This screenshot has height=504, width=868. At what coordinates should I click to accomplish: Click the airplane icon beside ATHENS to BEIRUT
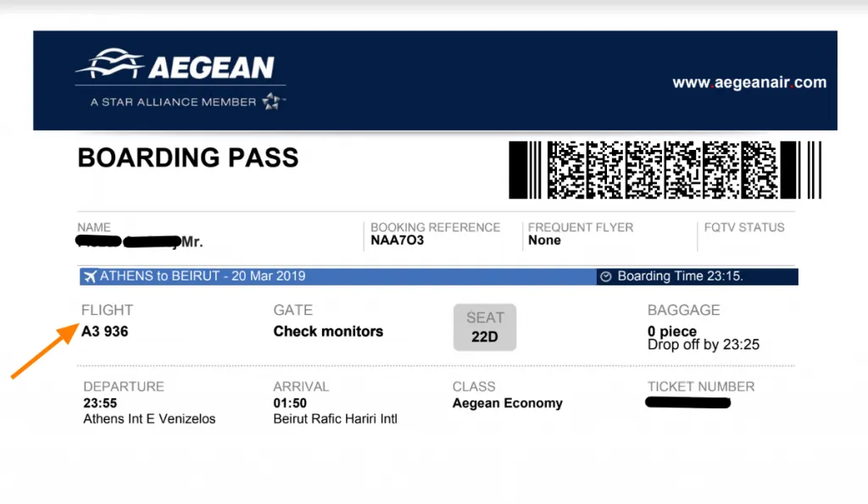click(x=90, y=276)
